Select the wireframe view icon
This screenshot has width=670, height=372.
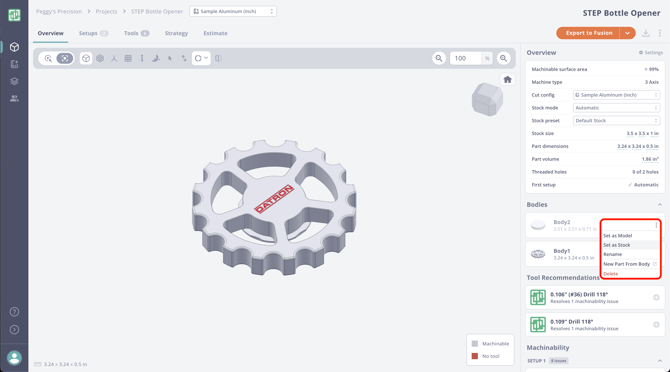point(100,59)
